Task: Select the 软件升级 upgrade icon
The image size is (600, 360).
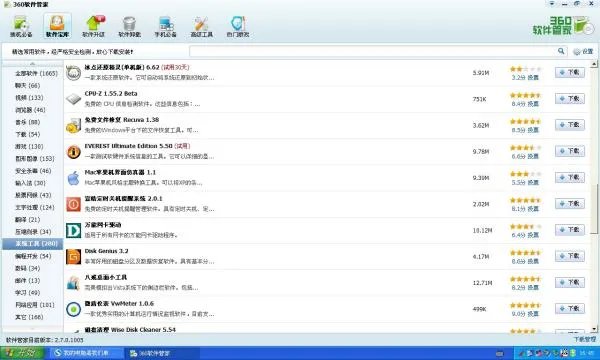Action: tap(94, 26)
